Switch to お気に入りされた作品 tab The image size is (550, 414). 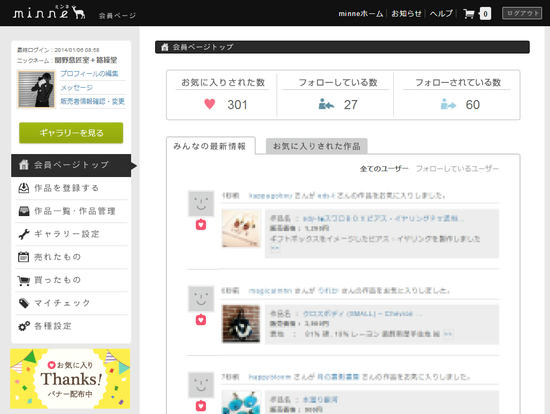click(x=316, y=146)
